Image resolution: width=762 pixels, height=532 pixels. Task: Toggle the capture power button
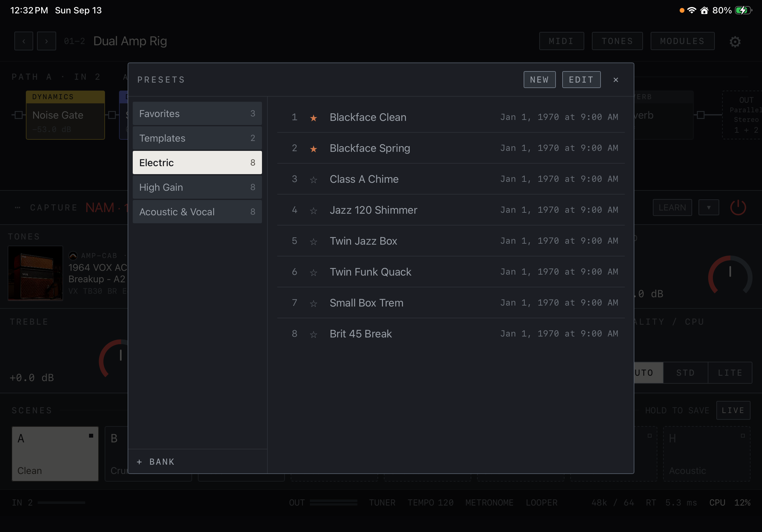738,208
